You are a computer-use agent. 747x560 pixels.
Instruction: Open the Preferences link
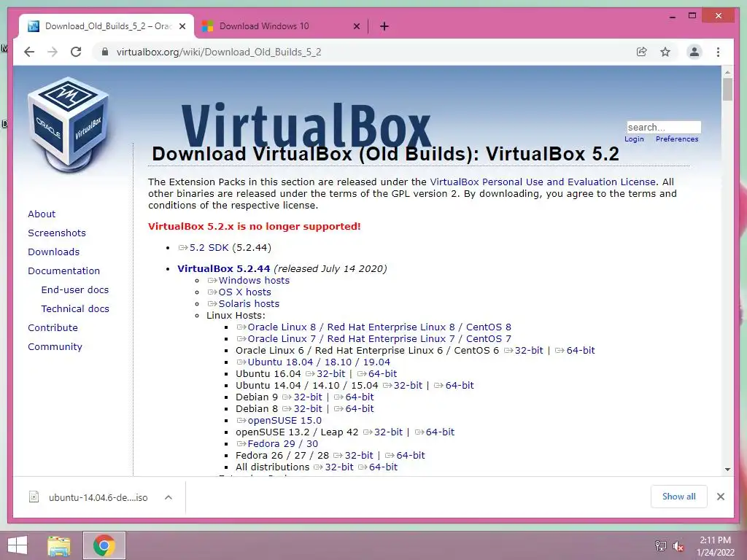click(x=677, y=139)
